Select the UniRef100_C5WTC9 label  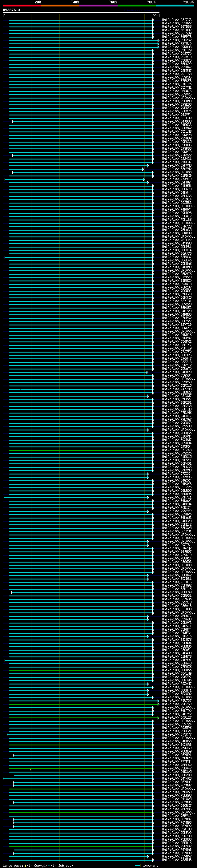pos(177,50)
